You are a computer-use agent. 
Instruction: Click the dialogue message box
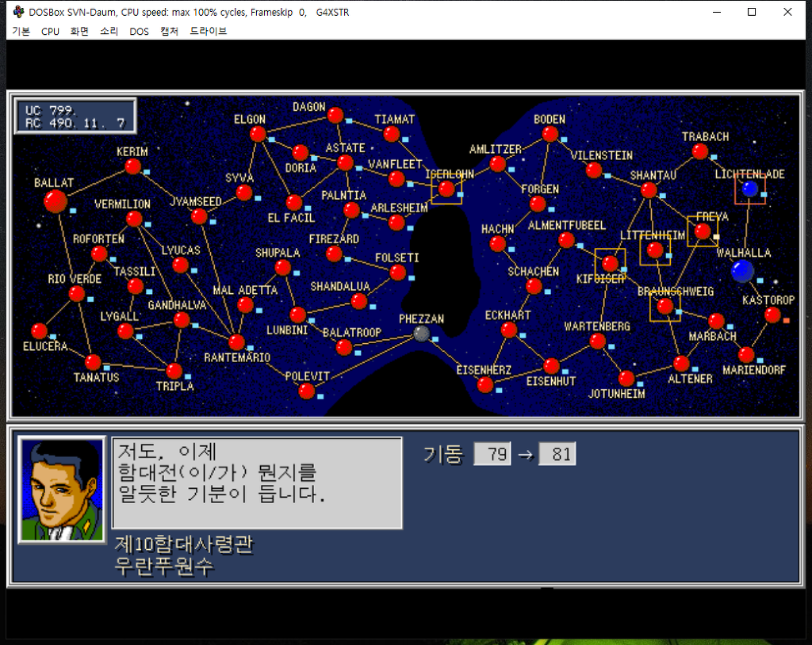tap(258, 483)
